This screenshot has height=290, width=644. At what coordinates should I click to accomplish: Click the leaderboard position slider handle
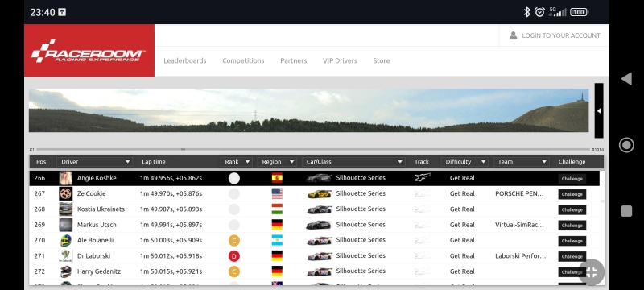tap(184, 150)
